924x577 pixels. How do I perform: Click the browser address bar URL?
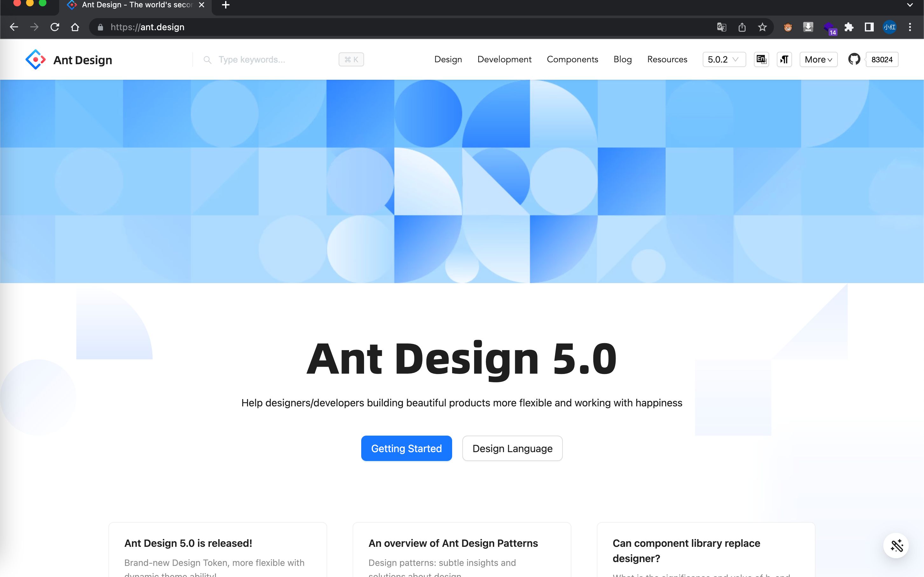[148, 27]
